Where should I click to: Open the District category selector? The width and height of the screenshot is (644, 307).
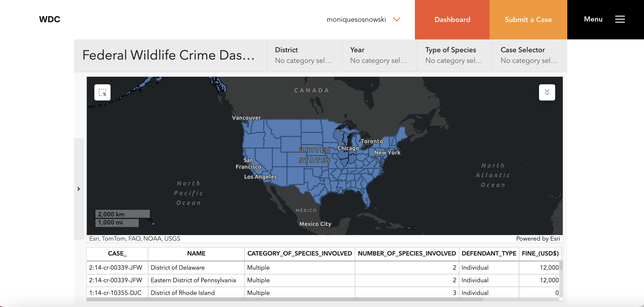(304, 55)
